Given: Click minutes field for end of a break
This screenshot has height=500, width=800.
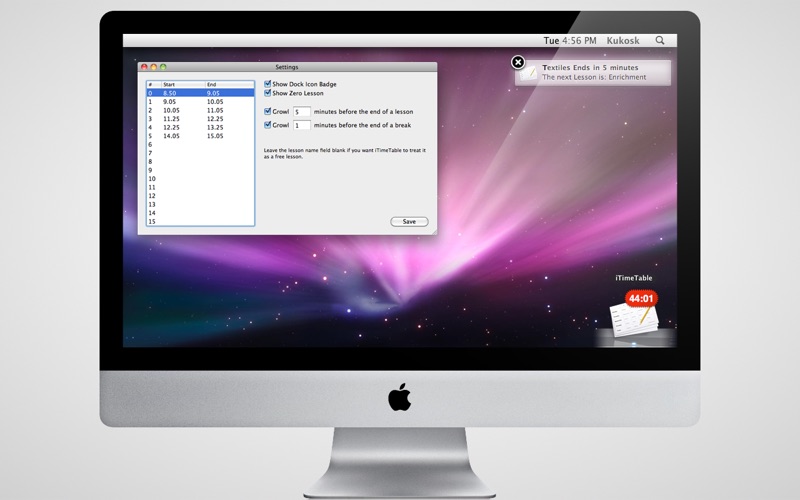Looking at the screenshot, I should point(302,125).
